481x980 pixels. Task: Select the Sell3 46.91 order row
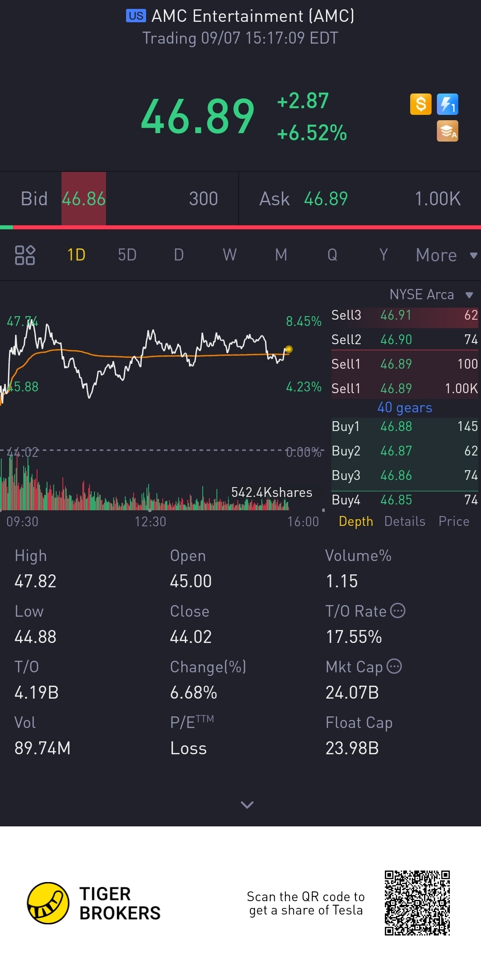tap(404, 315)
